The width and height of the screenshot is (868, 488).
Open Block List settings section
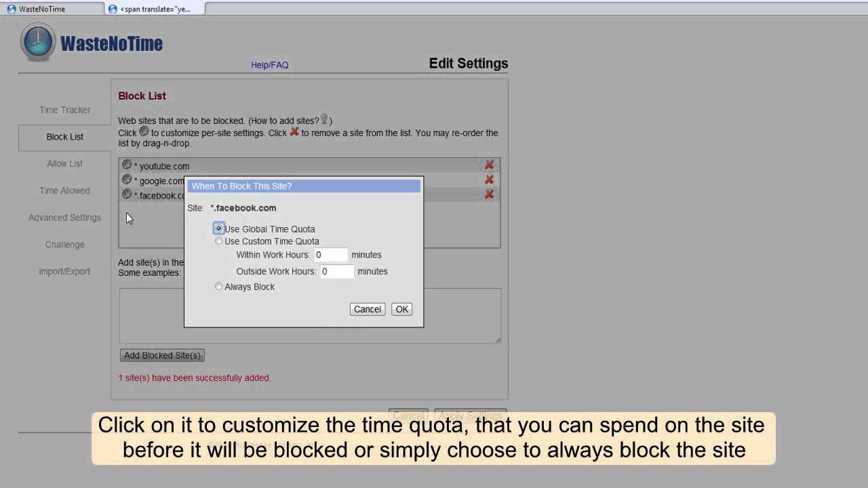click(65, 137)
